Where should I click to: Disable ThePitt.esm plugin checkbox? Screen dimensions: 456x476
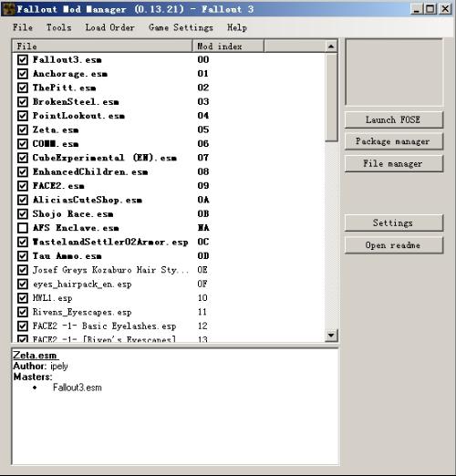tap(23, 88)
